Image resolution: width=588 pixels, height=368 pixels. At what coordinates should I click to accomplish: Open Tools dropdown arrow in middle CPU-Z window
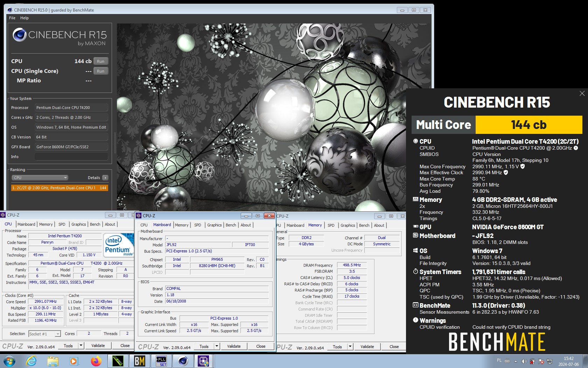(x=217, y=346)
